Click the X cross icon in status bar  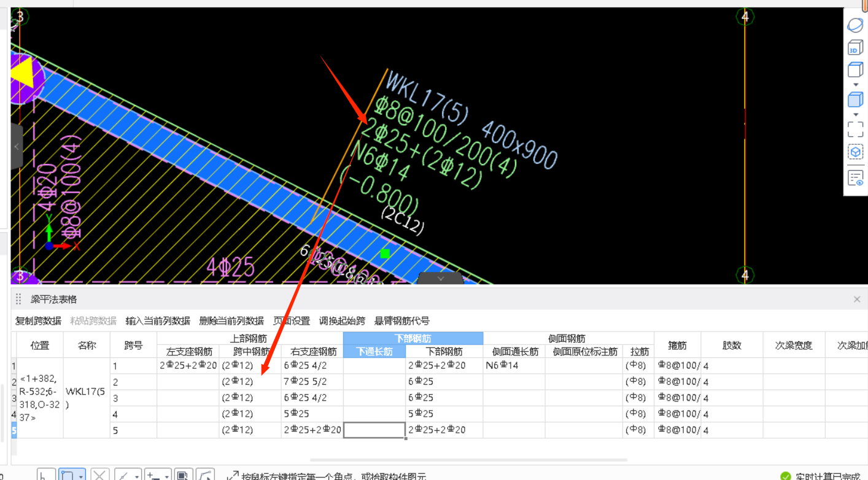pyautogui.click(x=100, y=476)
